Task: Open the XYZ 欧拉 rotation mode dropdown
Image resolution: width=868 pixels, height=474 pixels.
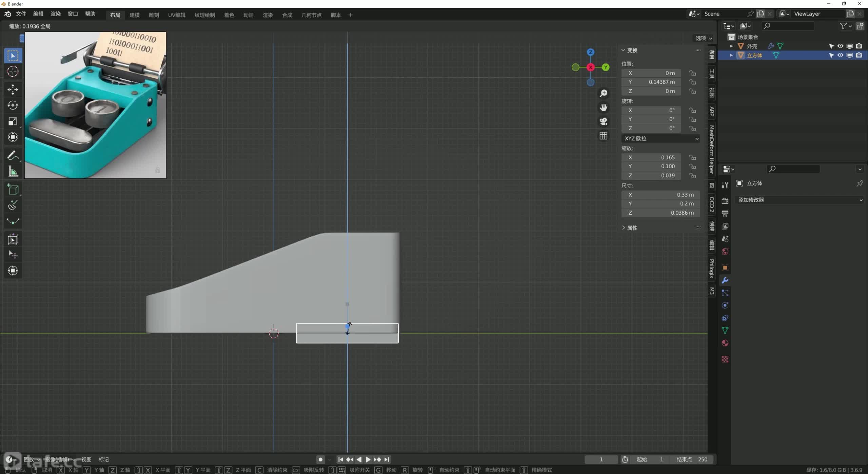Action: coord(660,138)
